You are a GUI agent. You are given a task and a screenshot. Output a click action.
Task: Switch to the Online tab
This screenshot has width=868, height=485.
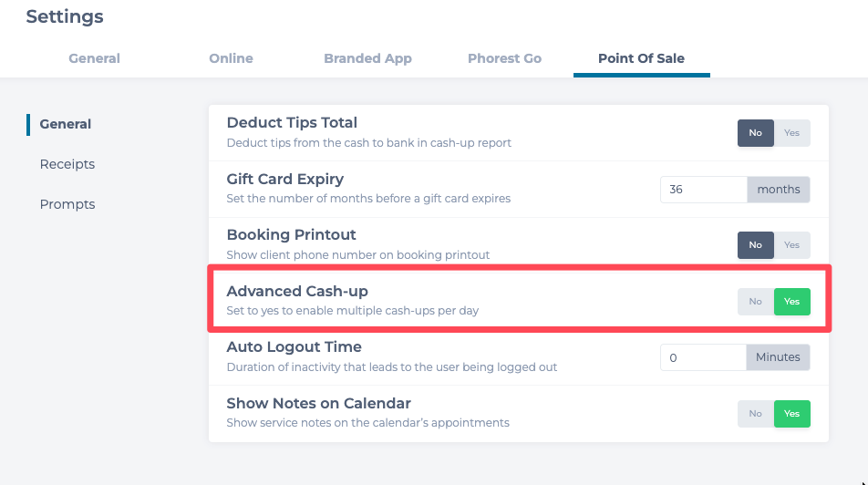coord(231,58)
